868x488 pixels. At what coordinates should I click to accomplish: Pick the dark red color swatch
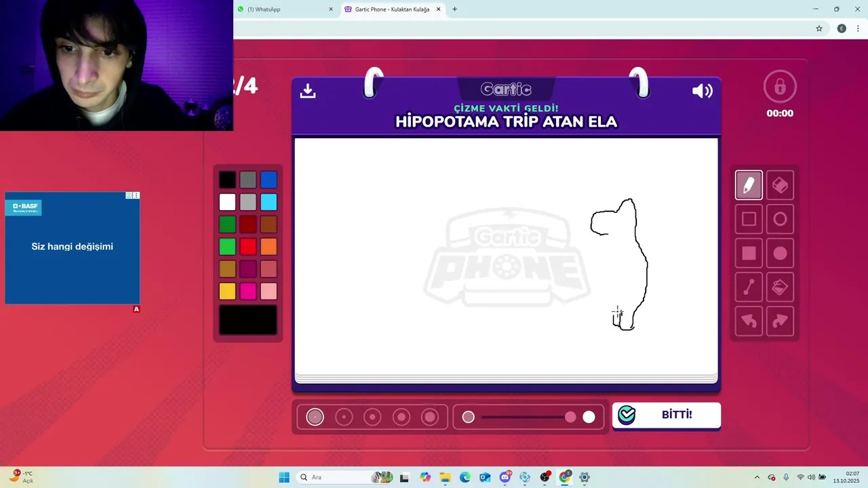pyautogui.click(x=248, y=224)
